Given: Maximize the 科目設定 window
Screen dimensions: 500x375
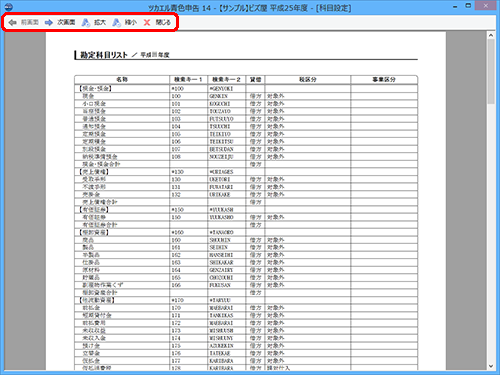Looking at the screenshot, I should [x=468, y=6].
